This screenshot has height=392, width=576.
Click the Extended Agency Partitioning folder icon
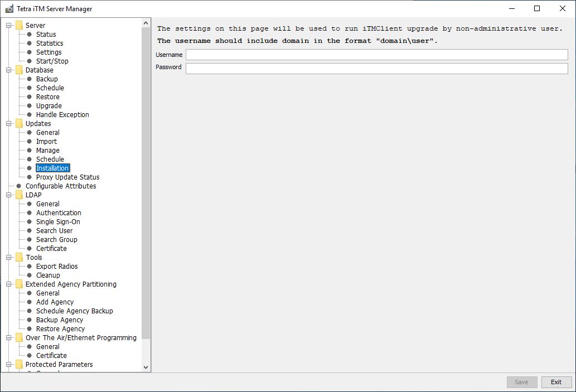19,284
